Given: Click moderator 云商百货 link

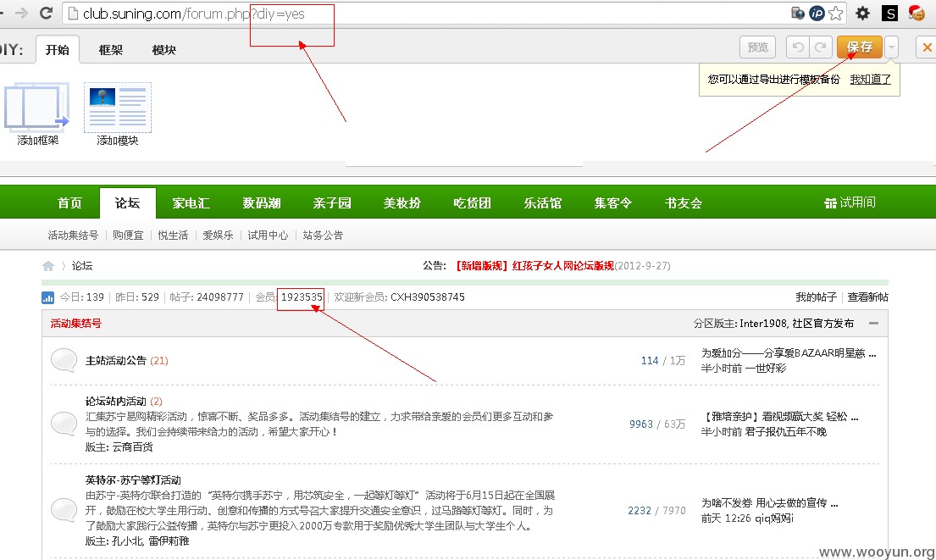Looking at the screenshot, I should (x=132, y=447).
